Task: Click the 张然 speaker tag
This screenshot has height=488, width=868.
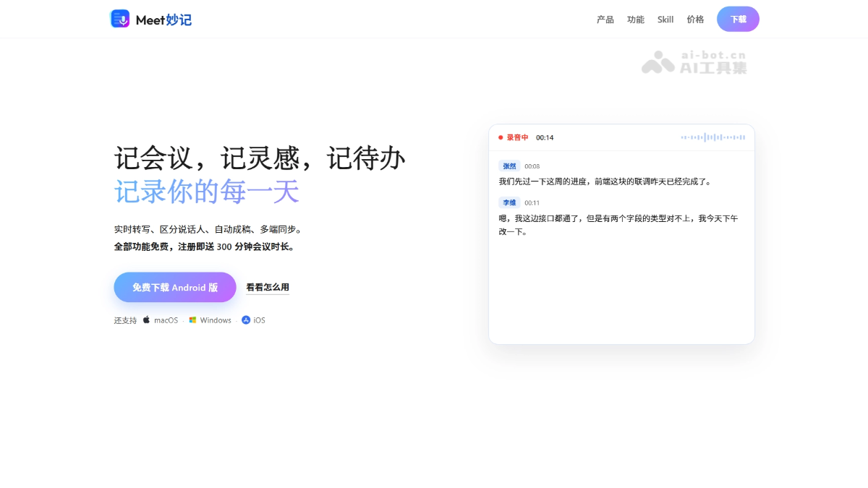Action: pos(510,166)
